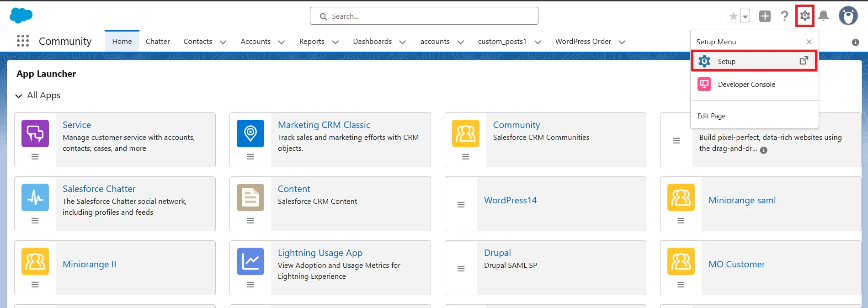Click the Miniorange saml app icon
Screen dimensions: 868x308
click(x=681, y=197)
